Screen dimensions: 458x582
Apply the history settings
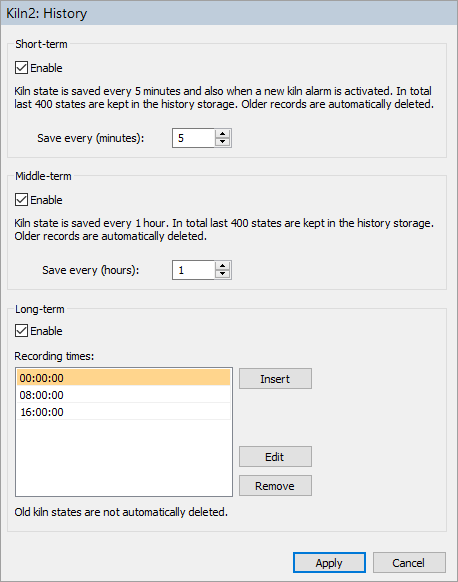pos(329,563)
